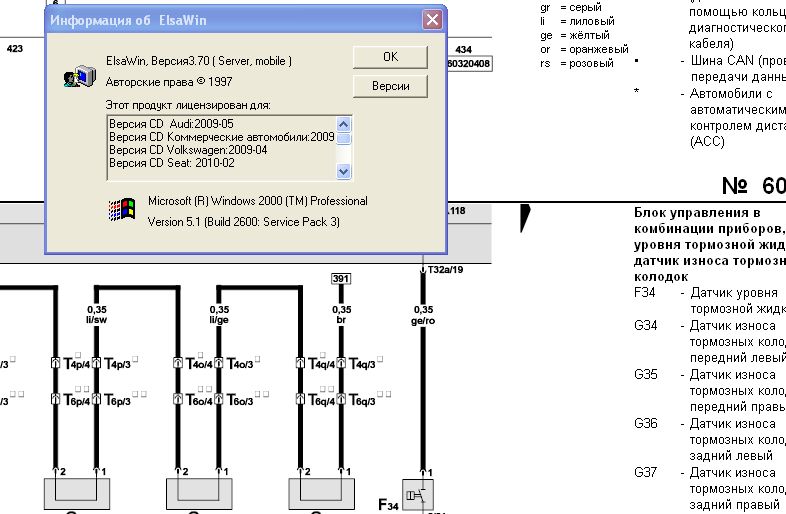This screenshot has height=514, width=786.
Task: Click connector label T6o/4 on diagram
Action: [x=199, y=400]
